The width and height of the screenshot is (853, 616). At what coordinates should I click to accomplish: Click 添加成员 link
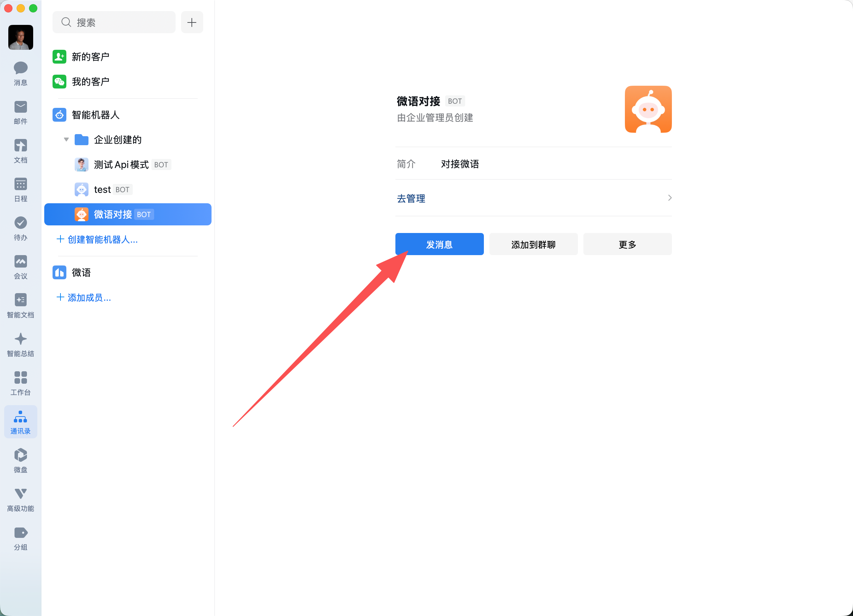(x=84, y=298)
